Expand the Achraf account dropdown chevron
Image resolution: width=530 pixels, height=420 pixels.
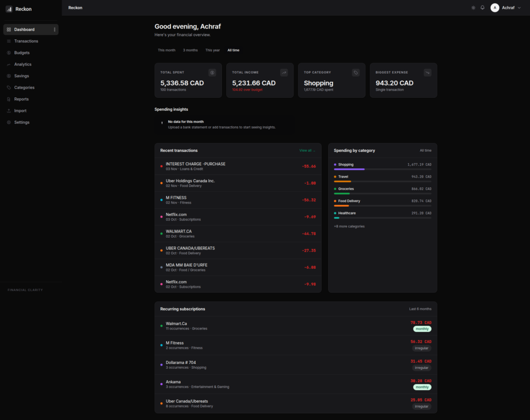tap(520, 8)
